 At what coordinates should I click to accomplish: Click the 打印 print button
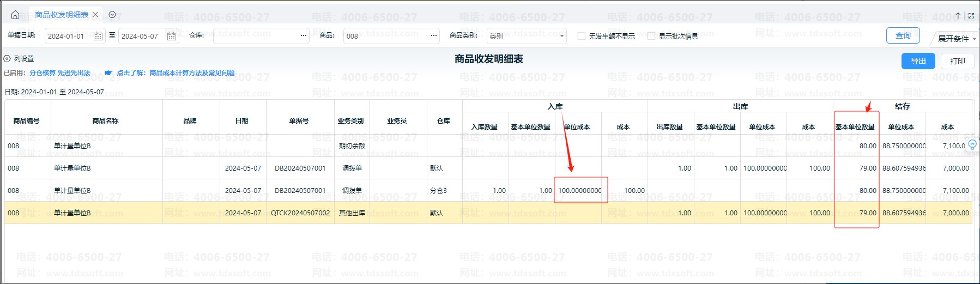point(957,61)
